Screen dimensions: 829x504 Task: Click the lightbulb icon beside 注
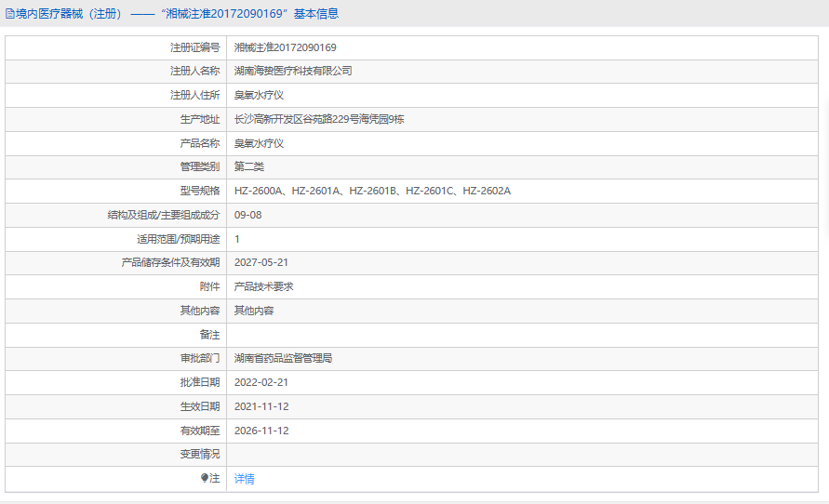pos(205,478)
